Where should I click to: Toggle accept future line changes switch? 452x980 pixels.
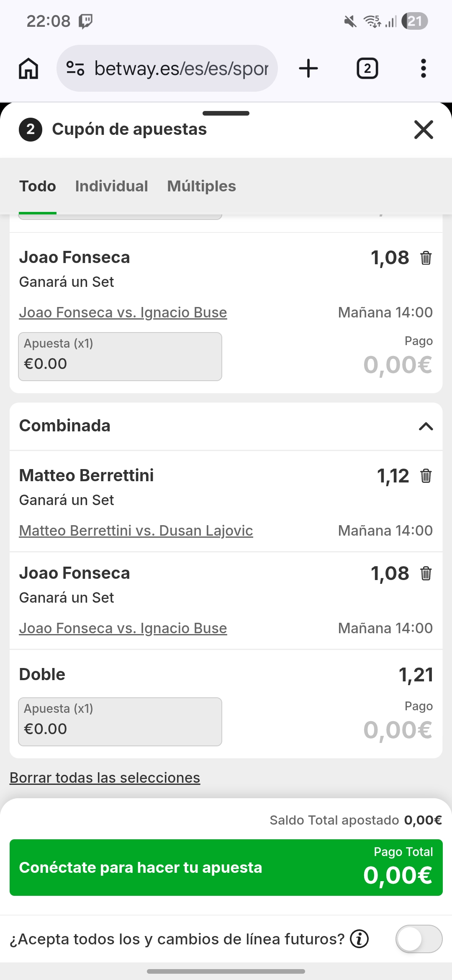point(419,939)
